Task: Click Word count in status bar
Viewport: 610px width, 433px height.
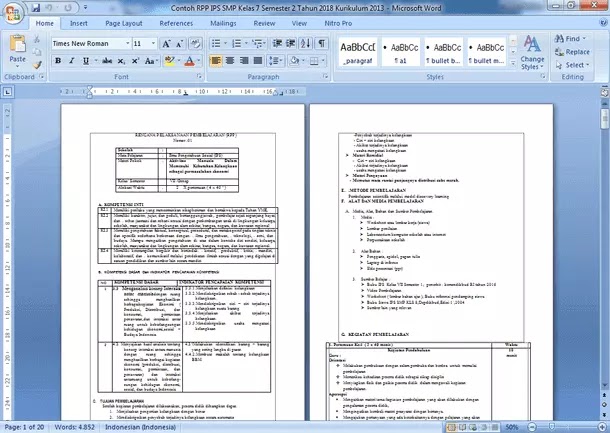Action: tap(74, 427)
